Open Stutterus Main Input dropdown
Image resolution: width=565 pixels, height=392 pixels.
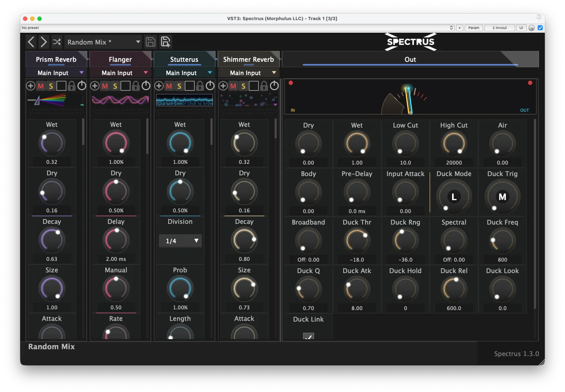coord(184,73)
